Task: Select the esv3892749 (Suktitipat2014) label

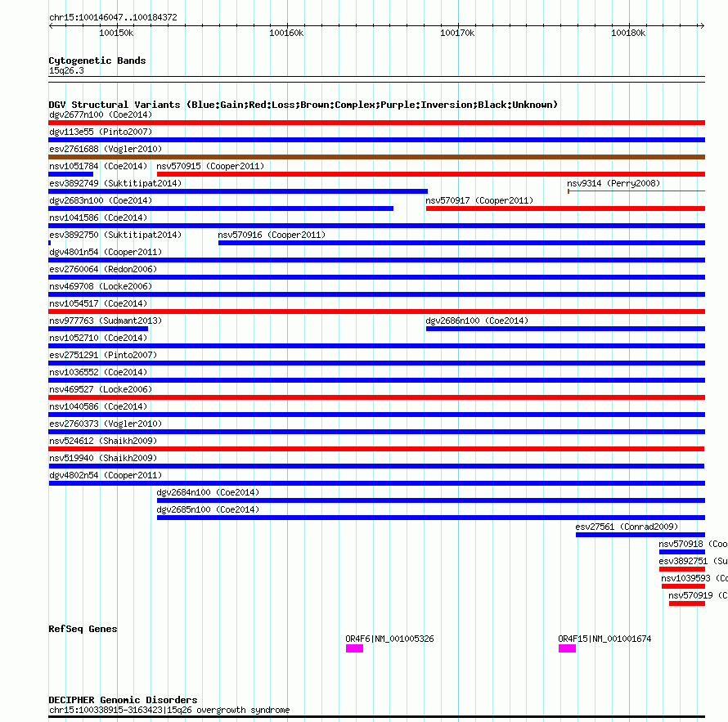Action: click(115, 183)
